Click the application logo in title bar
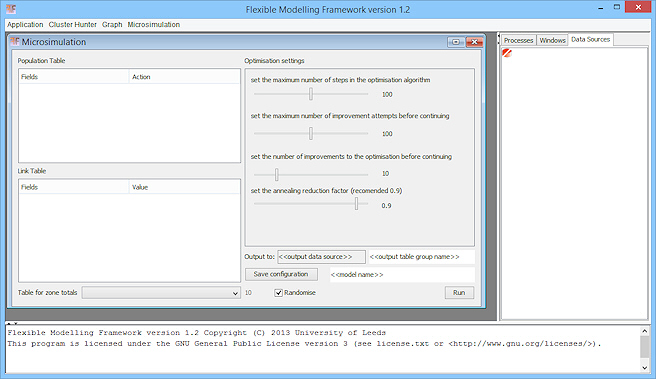Viewport: 656px width, 379px height. click(11, 9)
